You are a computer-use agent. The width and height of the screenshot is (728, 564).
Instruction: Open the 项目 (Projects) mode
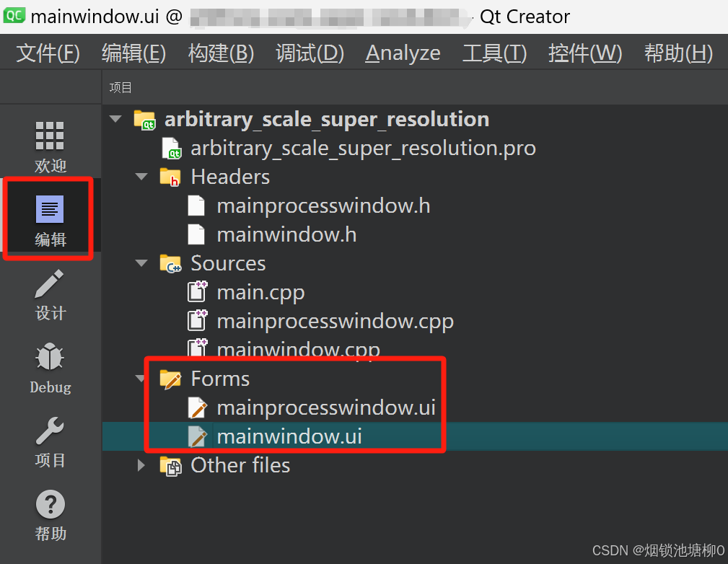[x=50, y=442]
